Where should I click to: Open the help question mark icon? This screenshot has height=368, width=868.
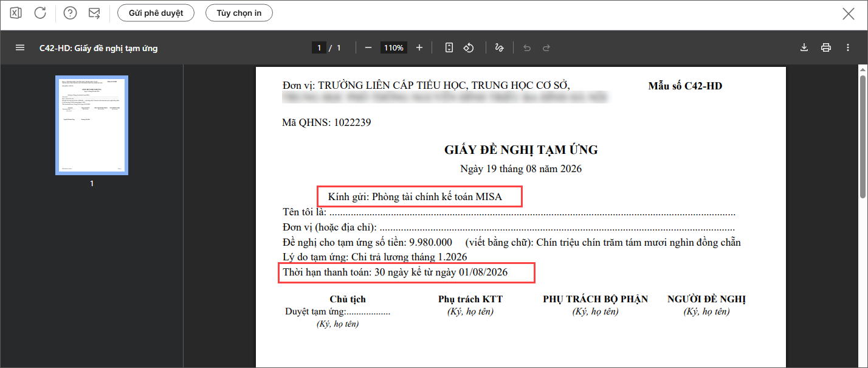coord(71,13)
